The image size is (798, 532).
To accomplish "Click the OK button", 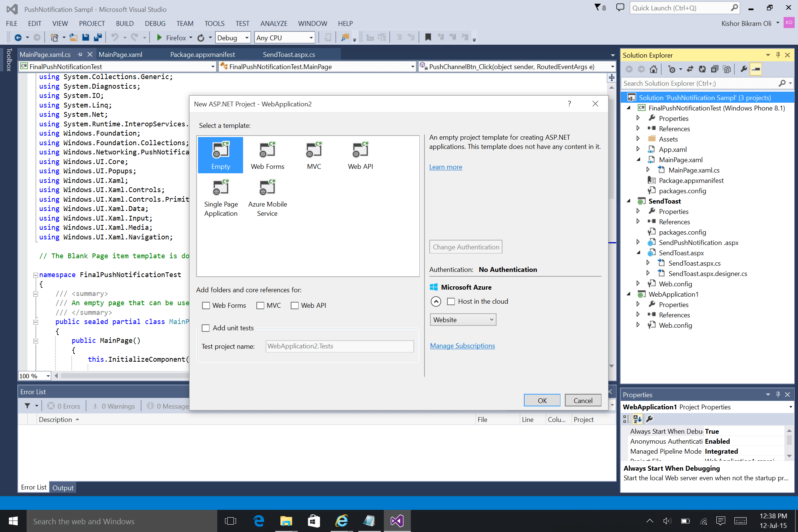I will [542, 400].
